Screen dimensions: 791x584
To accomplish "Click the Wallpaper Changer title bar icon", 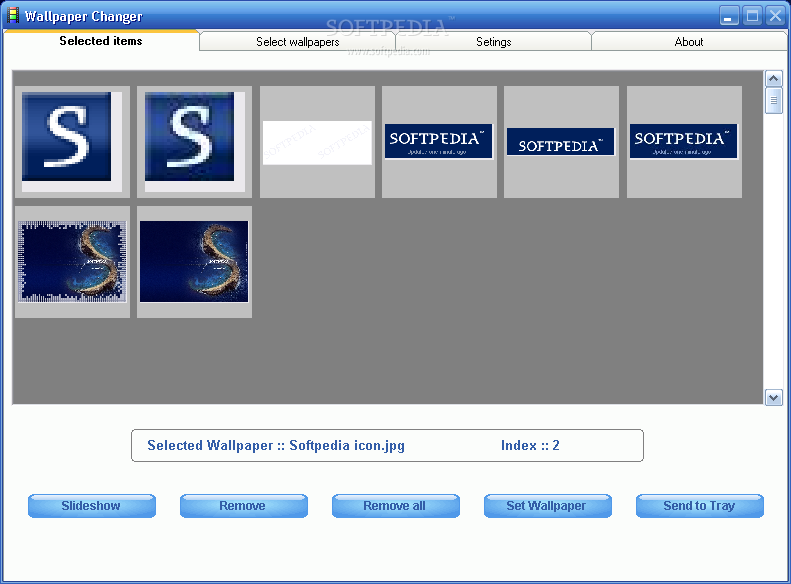I will (13, 15).
